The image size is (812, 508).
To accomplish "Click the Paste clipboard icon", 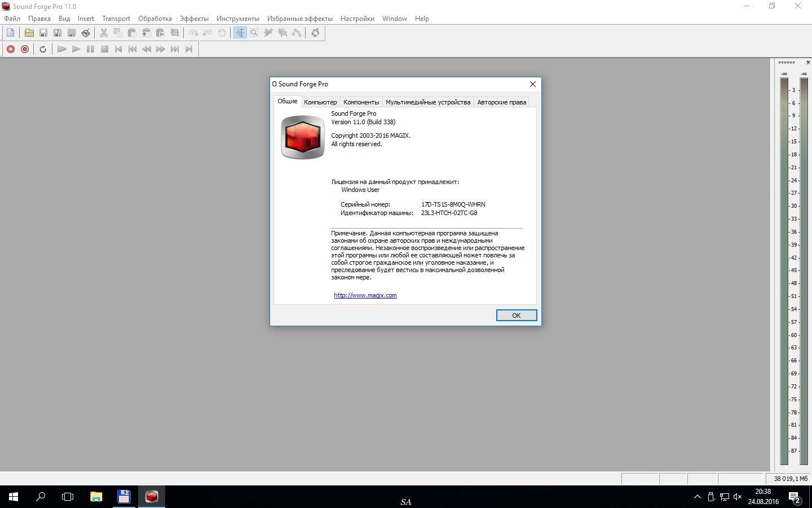I will coord(132,33).
